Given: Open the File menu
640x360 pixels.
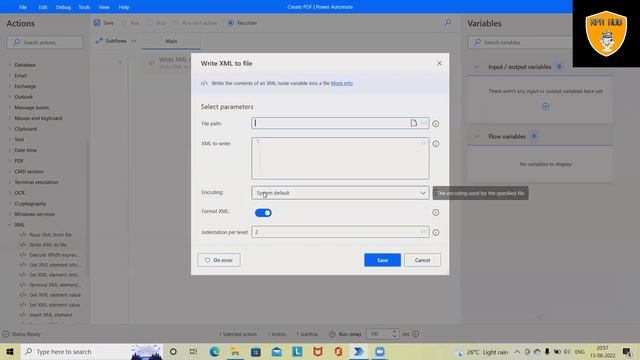Looking at the screenshot, I should 23,7.
